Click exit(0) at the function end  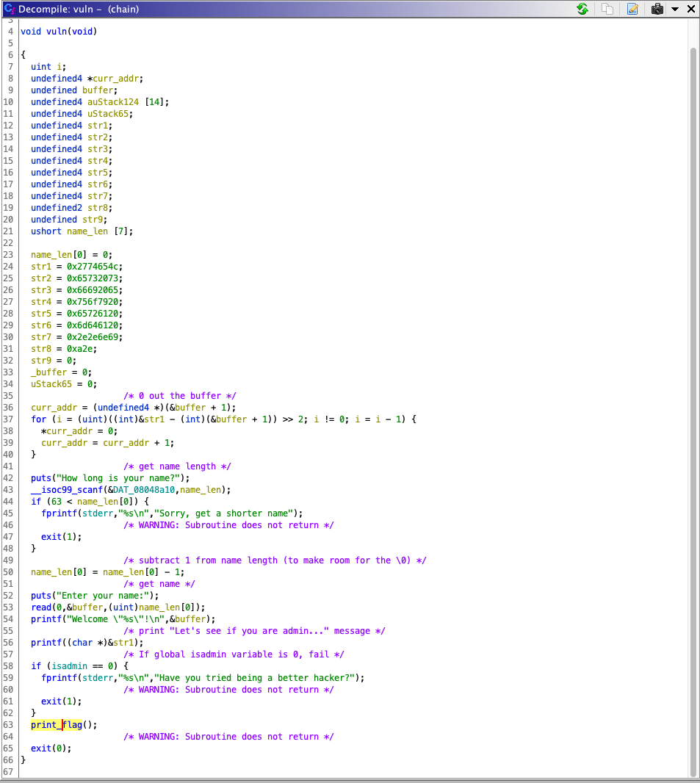[51, 748]
